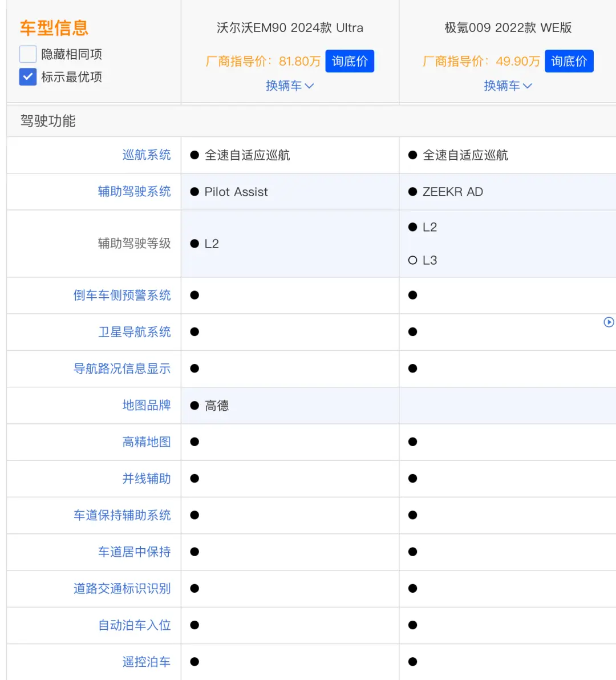
Task: Click the optional L3 entry for 极氪009
Action: click(x=423, y=260)
